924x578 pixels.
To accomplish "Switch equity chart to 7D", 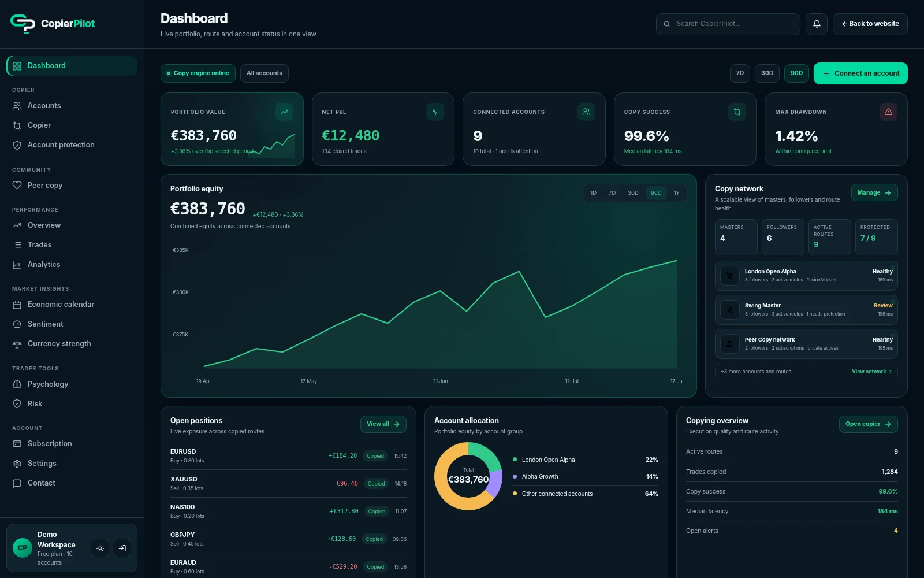I will [x=612, y=193].
